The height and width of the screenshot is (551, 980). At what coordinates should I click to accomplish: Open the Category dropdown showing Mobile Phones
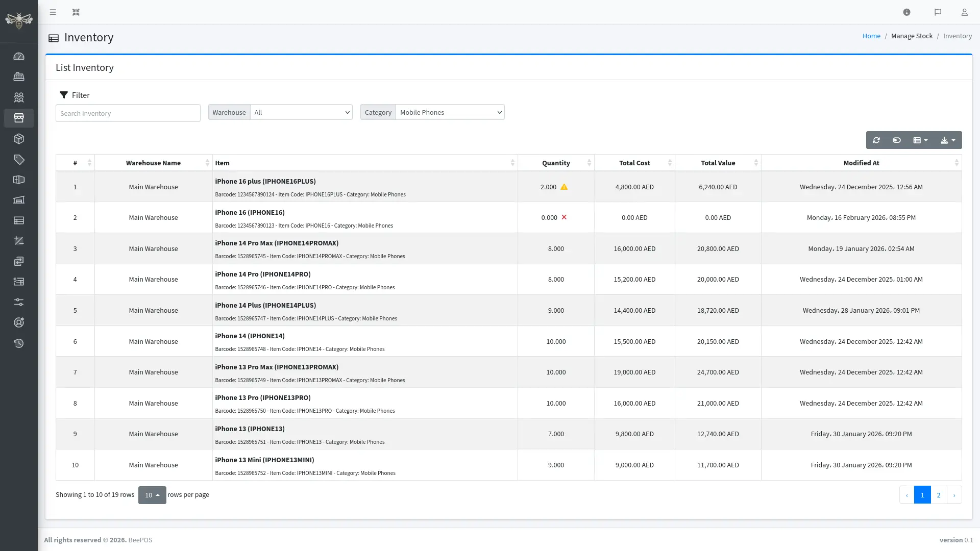[x=450, y=112]
